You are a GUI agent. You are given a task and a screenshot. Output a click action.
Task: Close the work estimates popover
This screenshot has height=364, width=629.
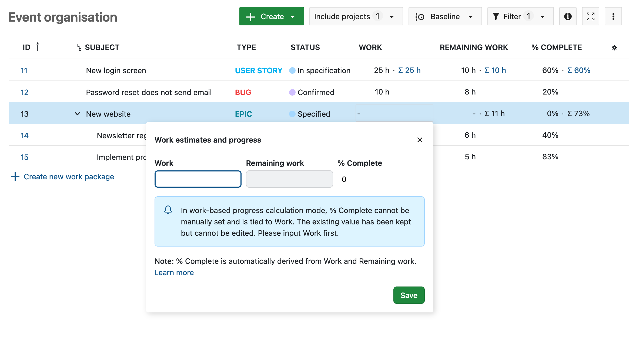click(x=420, y=140)
